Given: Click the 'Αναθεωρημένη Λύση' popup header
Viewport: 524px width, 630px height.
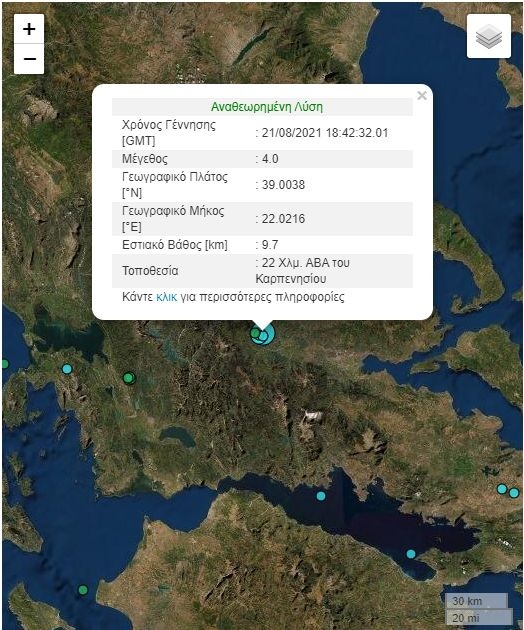Looking at the screenshot, I should coord(267,107).
